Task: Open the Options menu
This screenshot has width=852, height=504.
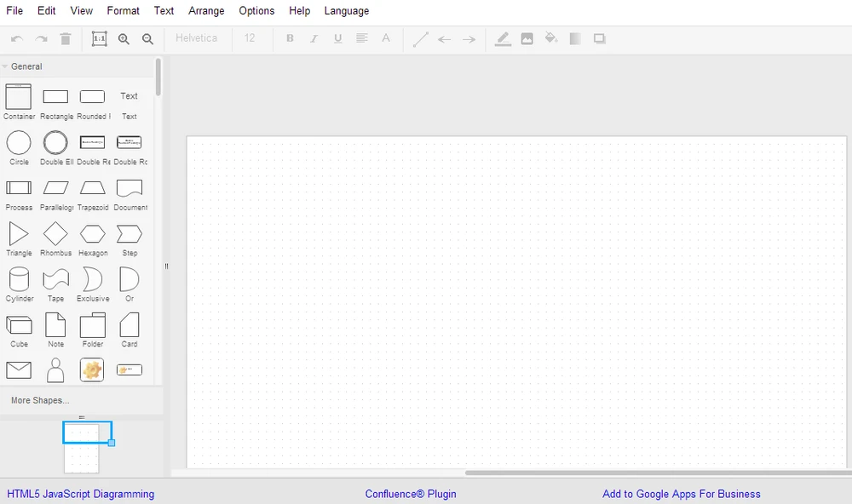Action: tap(256, 10)
